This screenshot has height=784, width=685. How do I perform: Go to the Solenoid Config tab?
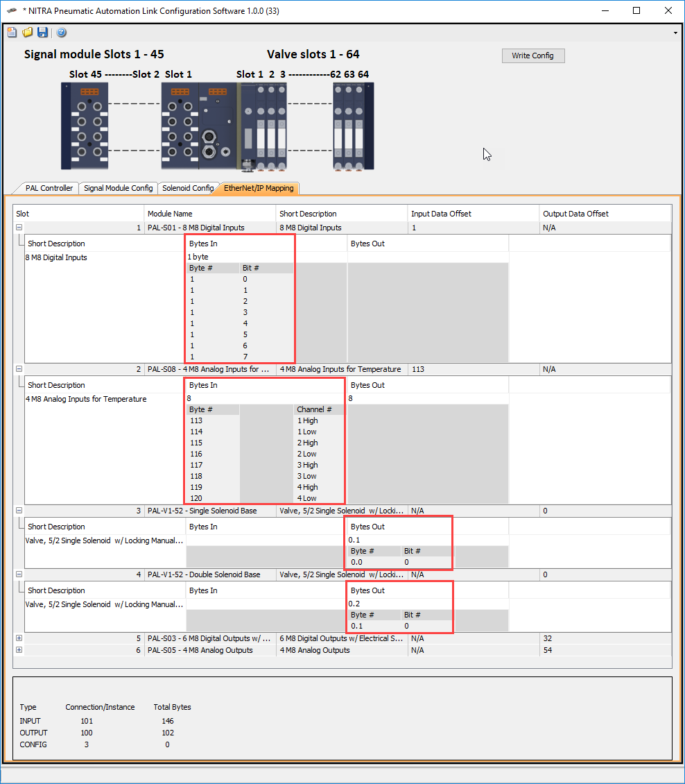coord(188,188)
